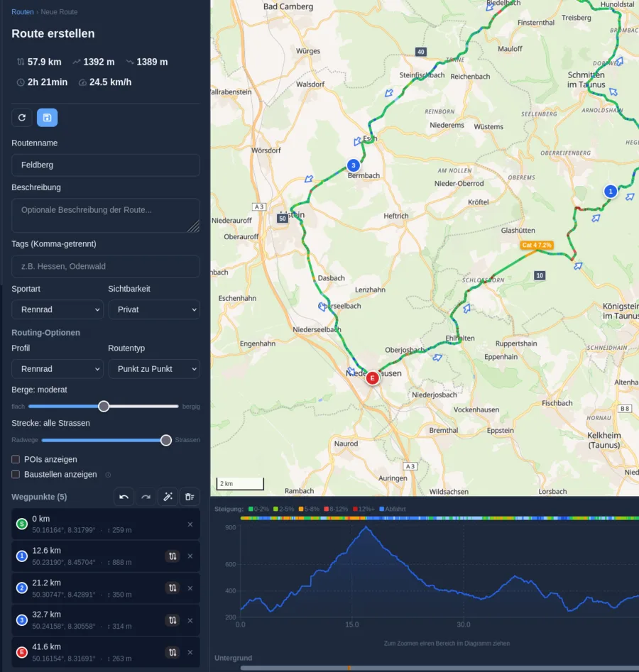Screen dimensions: 639x672
Task: Click the blue save route icon
Action: pos(47,117)
